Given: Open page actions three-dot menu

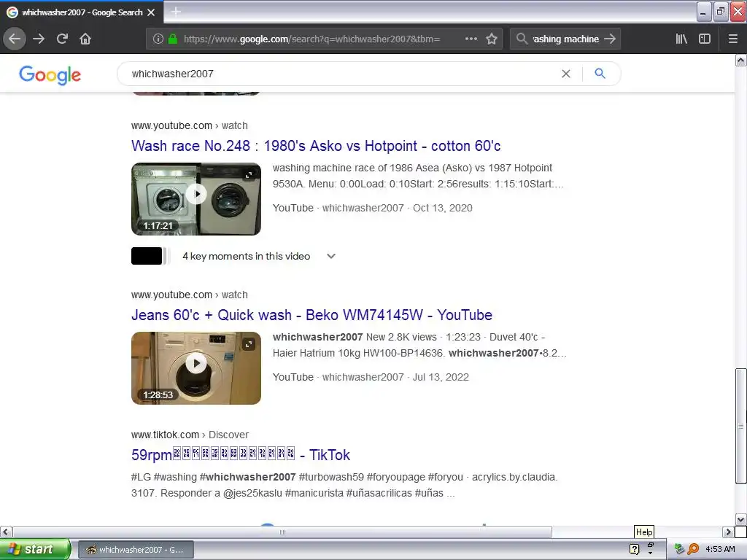Looking at the screenshot, I should pos(471,39).
